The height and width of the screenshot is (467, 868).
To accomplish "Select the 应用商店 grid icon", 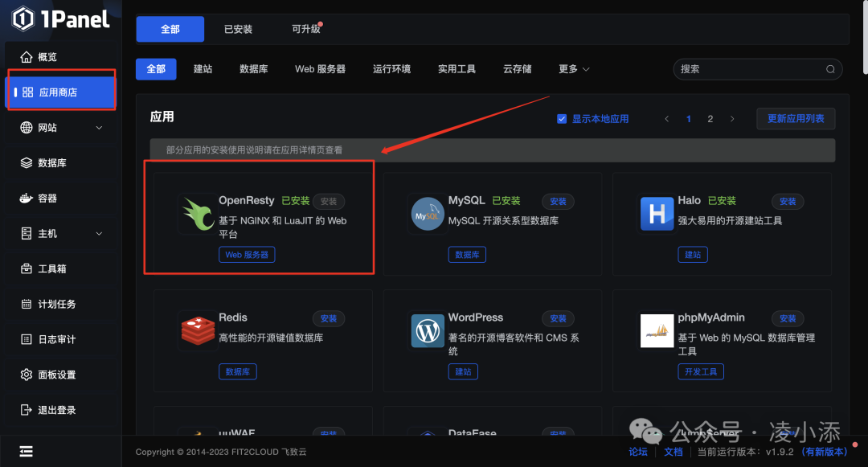I will click(27, 92).
